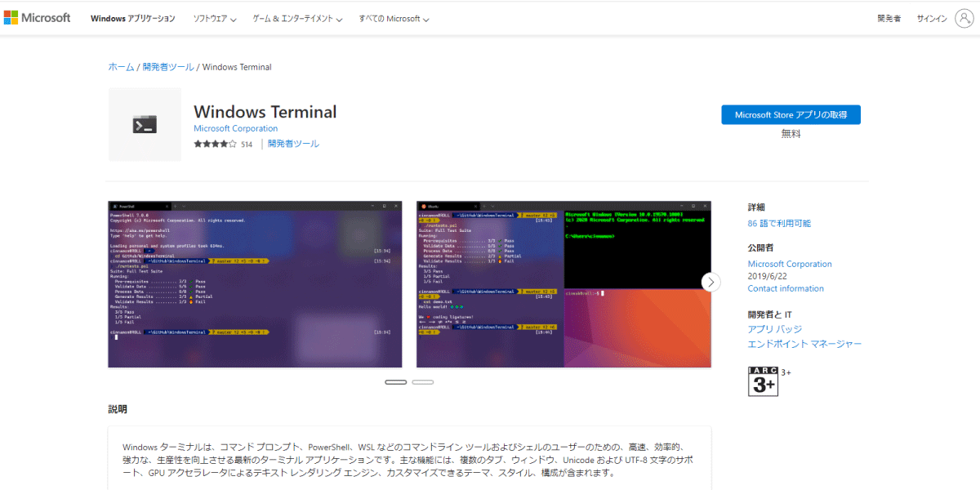Viewport: 980px width, 490px height.
Task: Open the first PowerShell screenshot thumbnail
Action: pyautogui.click(x=255, y=284)
